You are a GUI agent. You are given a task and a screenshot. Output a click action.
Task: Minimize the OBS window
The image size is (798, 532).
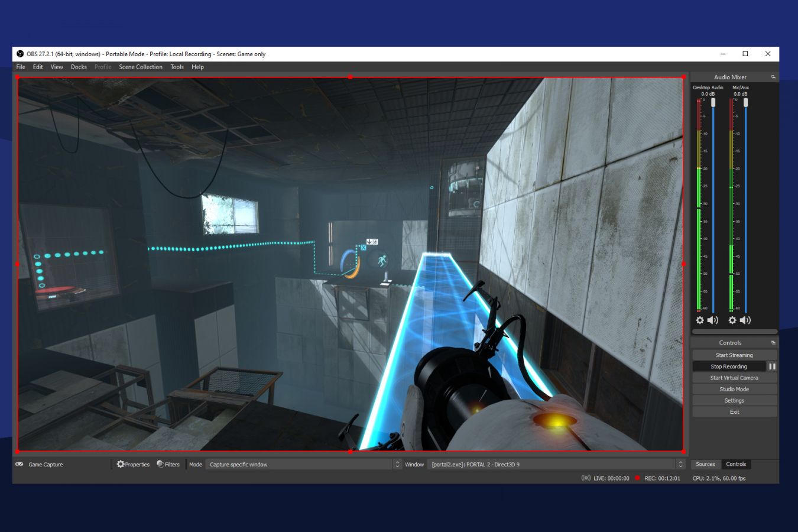coord(723,54)
